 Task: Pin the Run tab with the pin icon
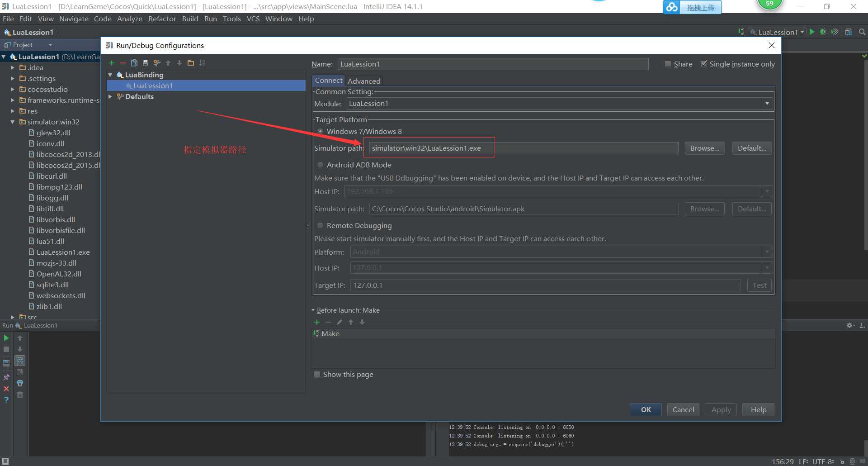pyautogui.click(x=6, y=377)
